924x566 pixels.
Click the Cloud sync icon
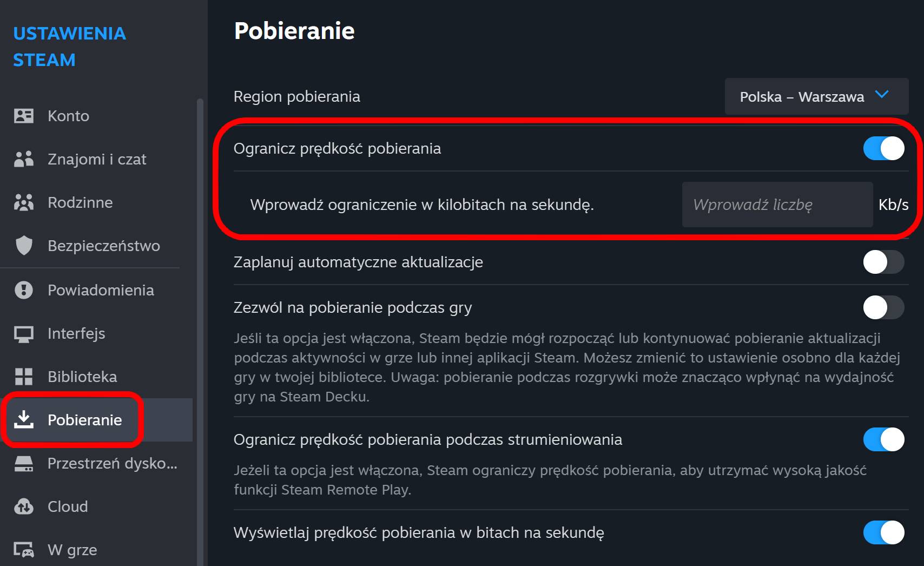pyautogui.click(x=24, y=506)
